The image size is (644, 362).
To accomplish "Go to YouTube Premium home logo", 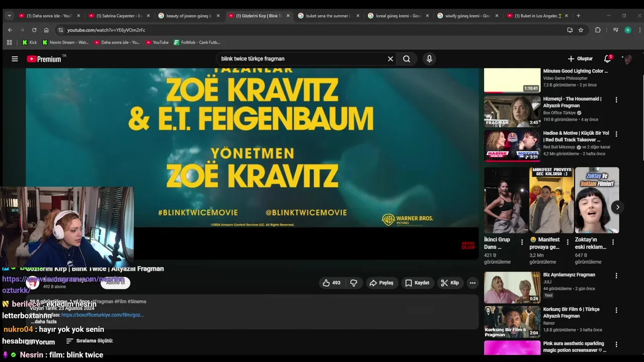I will [44, 59].
